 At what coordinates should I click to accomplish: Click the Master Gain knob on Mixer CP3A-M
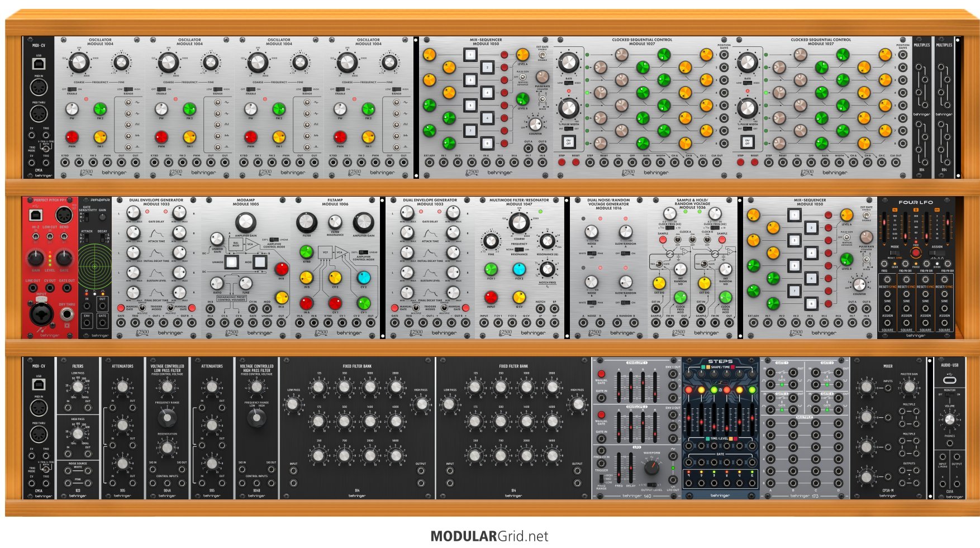pos(909,387)
